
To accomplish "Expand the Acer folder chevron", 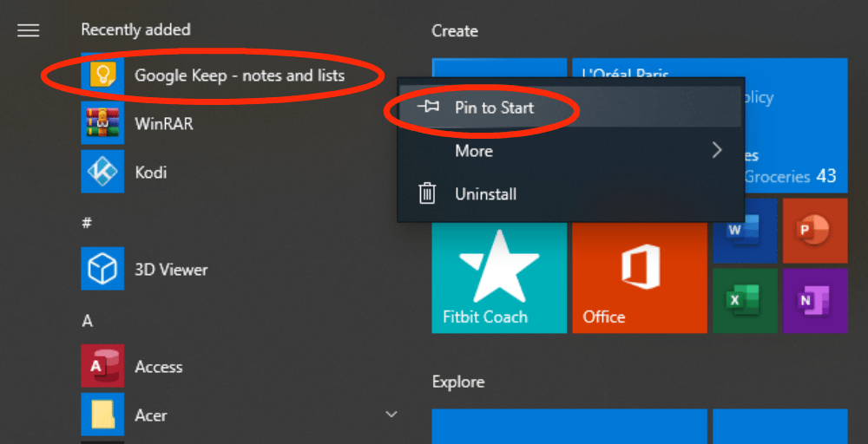I will (x=391, y=415).
